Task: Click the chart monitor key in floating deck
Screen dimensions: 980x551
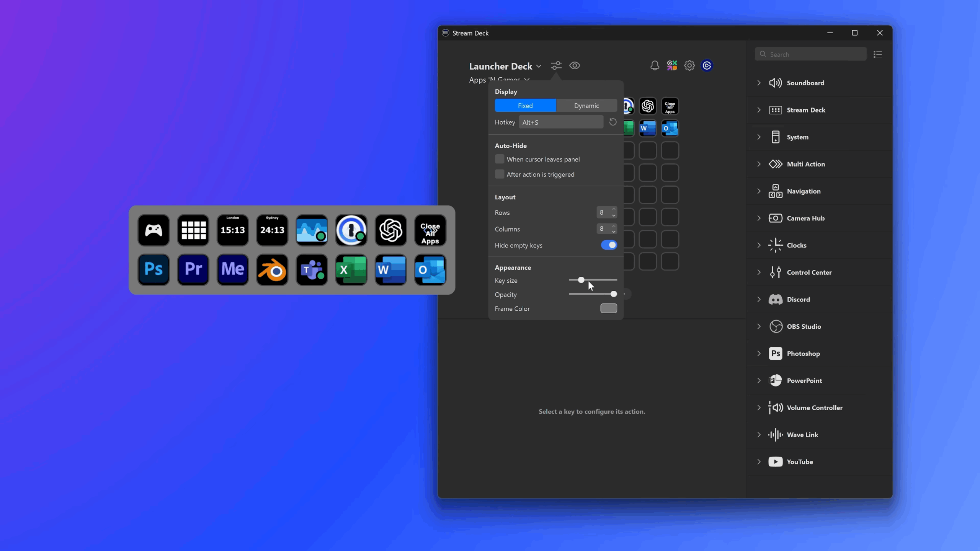Action: [x=312, y=230]
